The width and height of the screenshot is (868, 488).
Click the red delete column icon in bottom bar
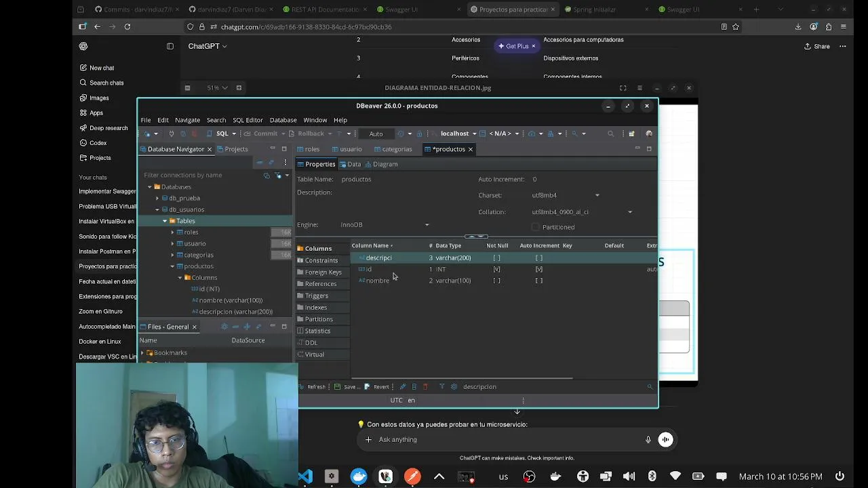(x=425, y=387)
